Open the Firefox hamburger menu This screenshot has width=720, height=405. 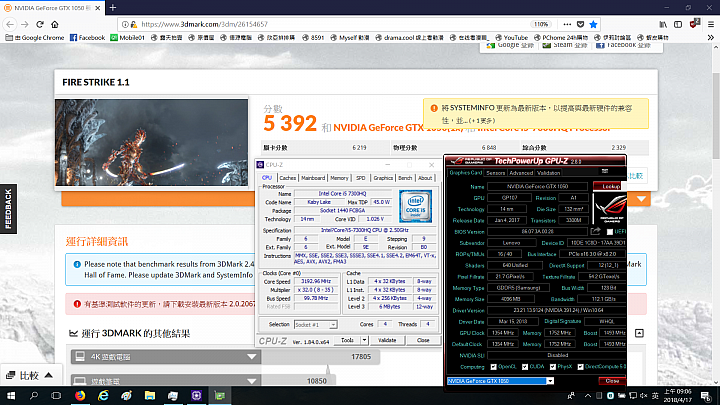coord(711,24)
